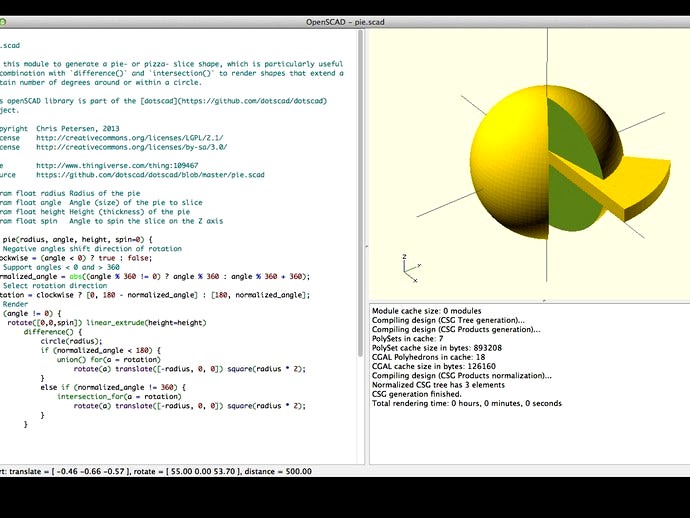Click 'CSG generation finished.' console line
Image resolution: width=690 pixels, height=518 pixels.
point(417,394)
